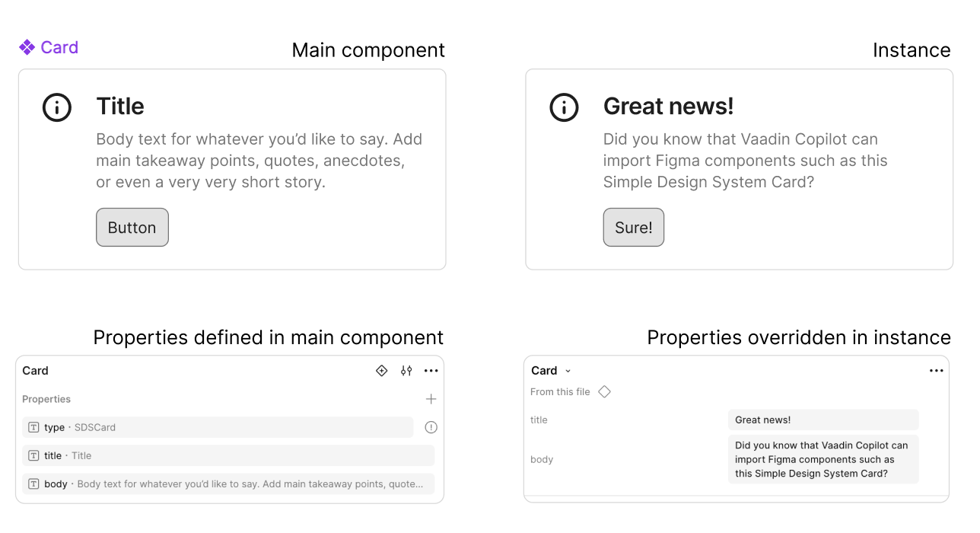Click the warning icon on the type property row
This screenshot has height=533, width=980.
point(431,427)
